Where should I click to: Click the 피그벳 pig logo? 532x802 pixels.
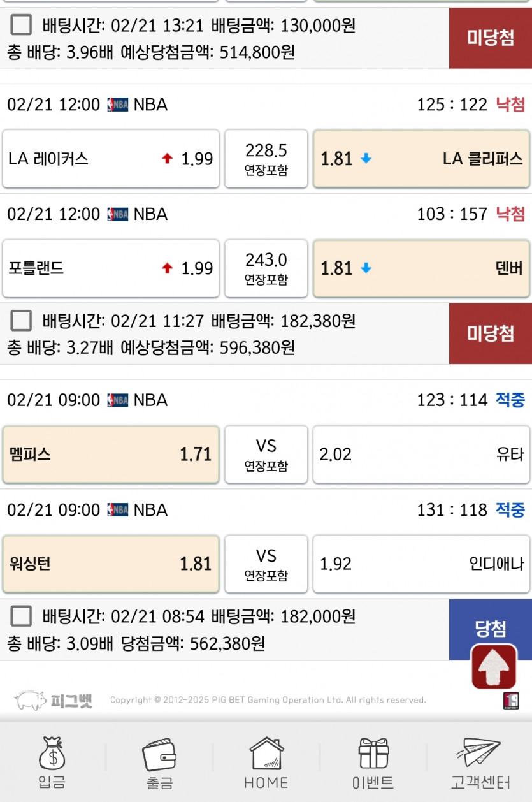[x=54, y=700]
